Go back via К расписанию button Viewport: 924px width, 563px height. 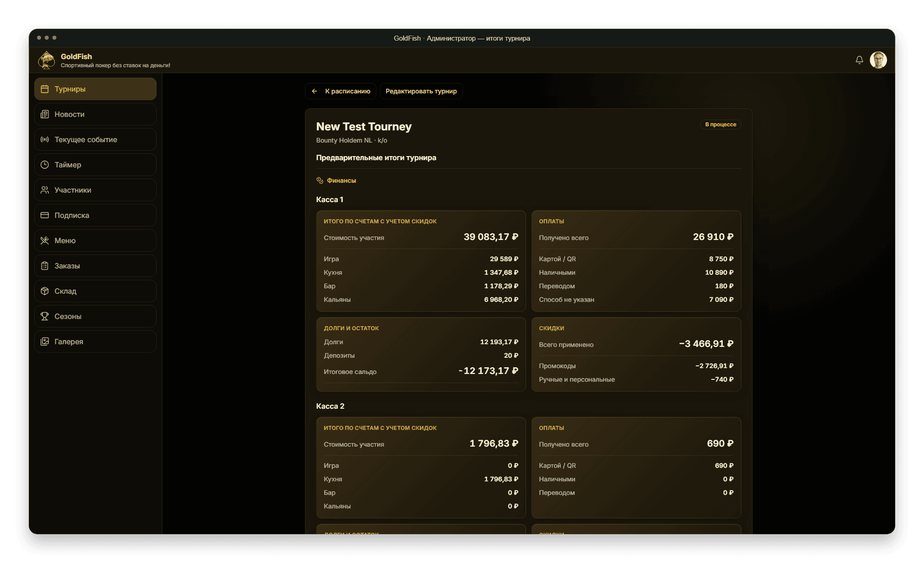click(x=341, y=91)
